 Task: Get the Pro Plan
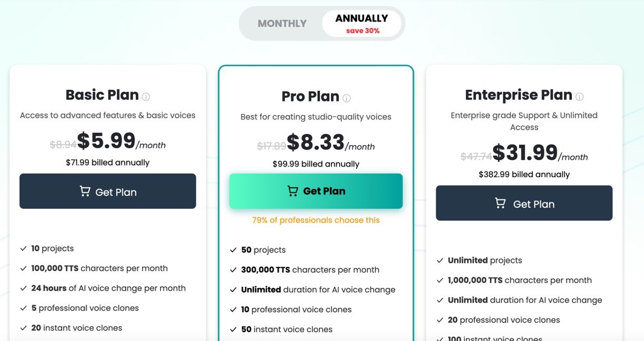coord(316,191)
